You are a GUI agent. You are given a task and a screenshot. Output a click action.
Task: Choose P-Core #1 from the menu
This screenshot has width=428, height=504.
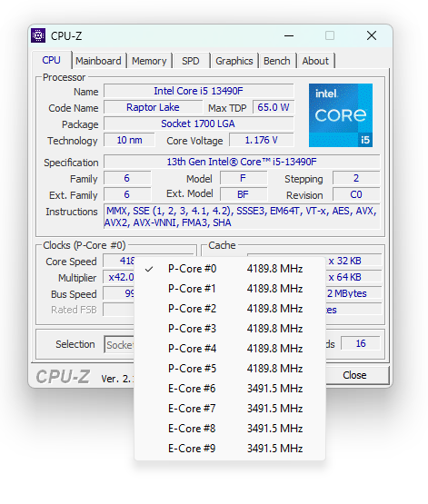pyautogui.click(x=230, y=289)
